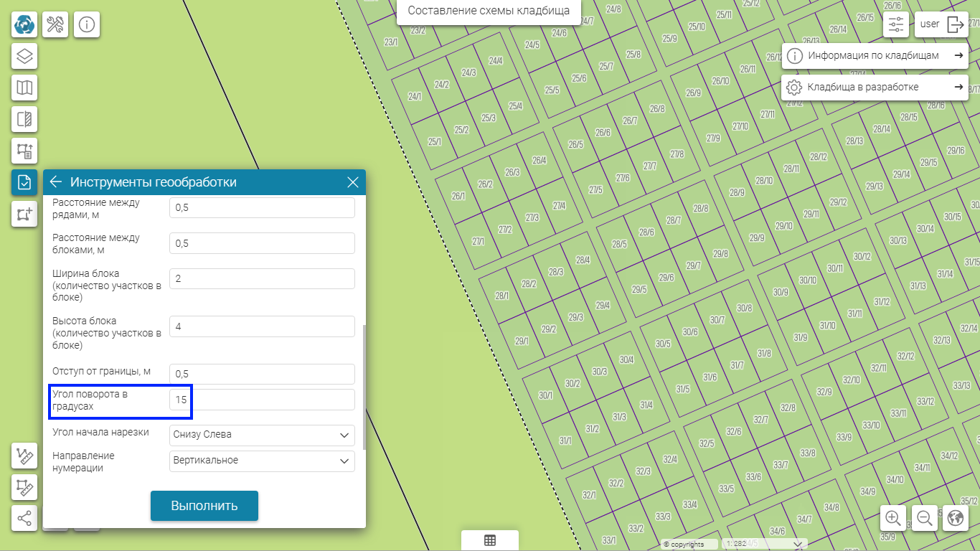The width and height of the screenshot is (980, 551).
Task: Click the back arrow in geoprocessing panel
Action: coord(56,182)
